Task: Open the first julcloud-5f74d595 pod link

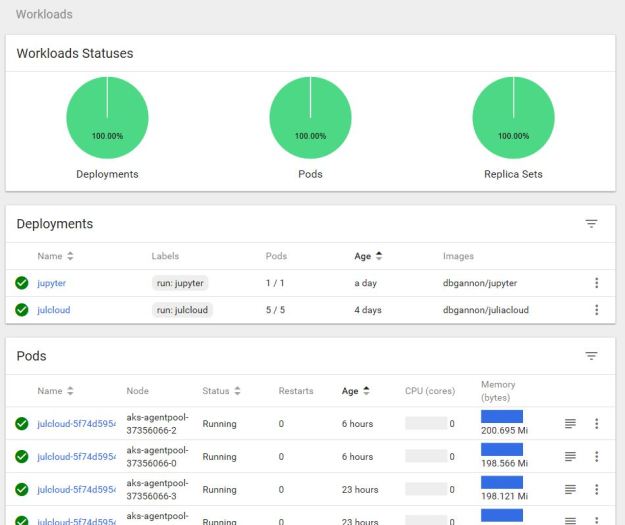Action: click(x=75, y=424)
